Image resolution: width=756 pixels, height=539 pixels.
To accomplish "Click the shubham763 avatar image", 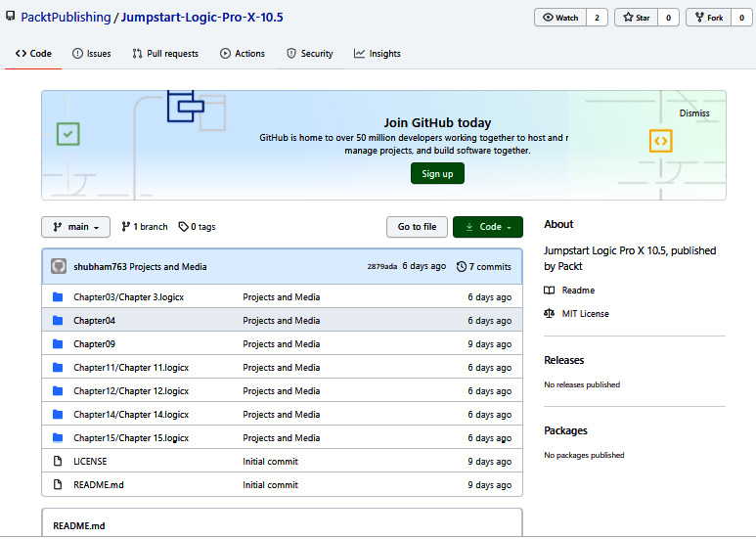I will pos(59,266).
